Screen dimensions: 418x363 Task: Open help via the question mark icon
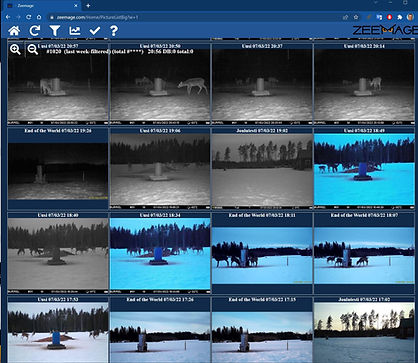pyautogui.click(x=114, y=31)
